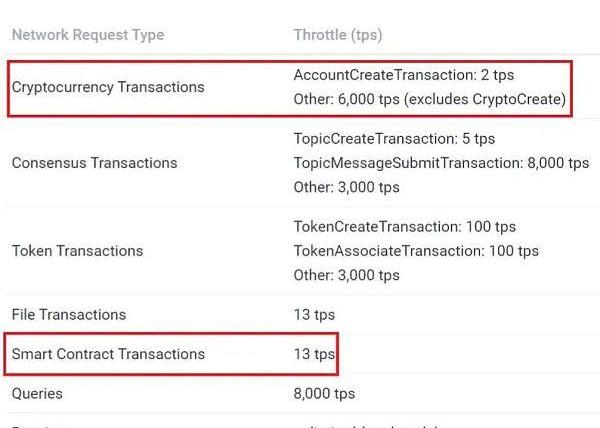Click Other: 6,000 tps (excludes CryptoCreate) line

pyautogui.click(x=430, y=99)
